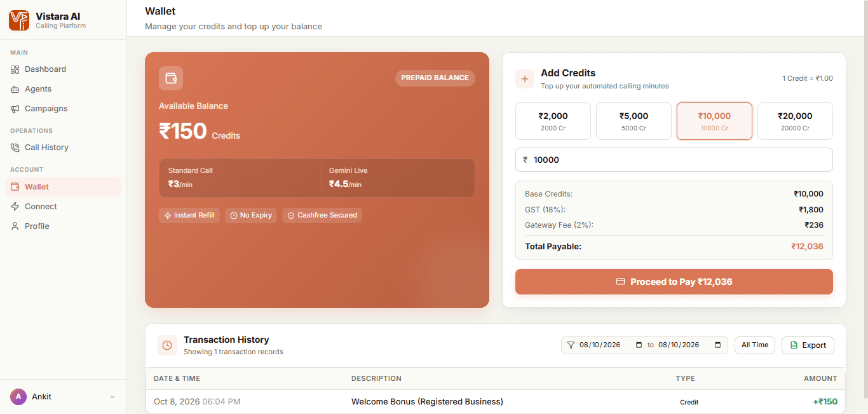Click the Description column header
Image resolution: width=868 pixels, height=414 pixels.
tap(376, 378)
